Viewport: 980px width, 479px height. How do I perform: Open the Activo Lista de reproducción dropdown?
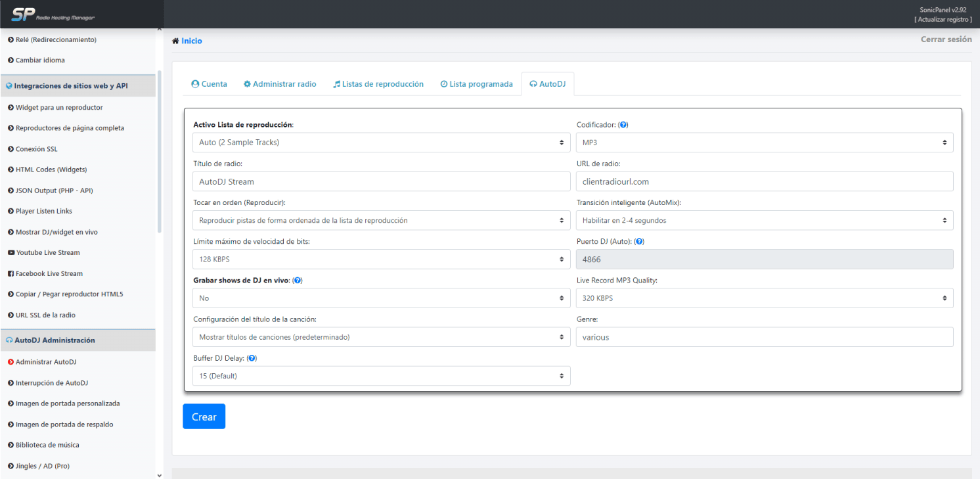(x=381, y=143)
